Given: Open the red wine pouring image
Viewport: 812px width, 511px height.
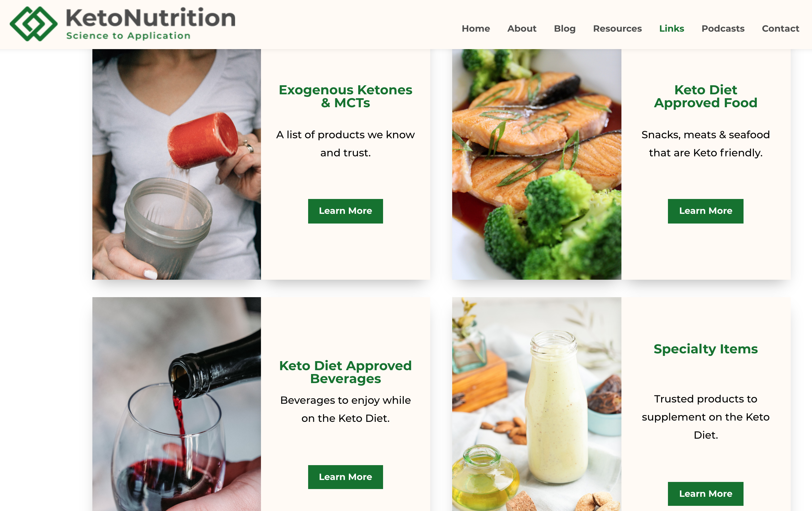Looking at the screenshot, I should pos(176,404).
